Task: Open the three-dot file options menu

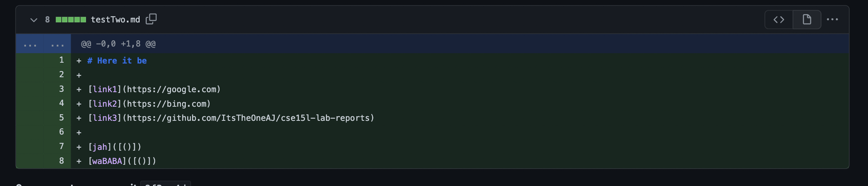Action: click(x=832, y=20)
